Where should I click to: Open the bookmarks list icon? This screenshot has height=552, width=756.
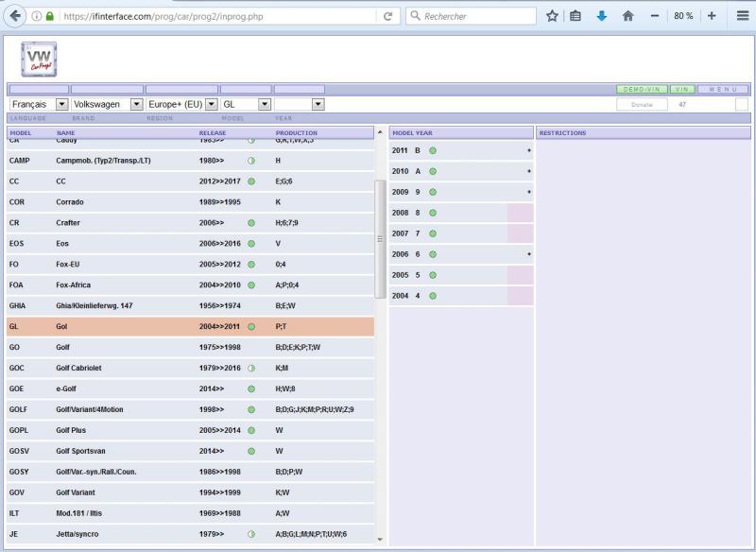576,16
